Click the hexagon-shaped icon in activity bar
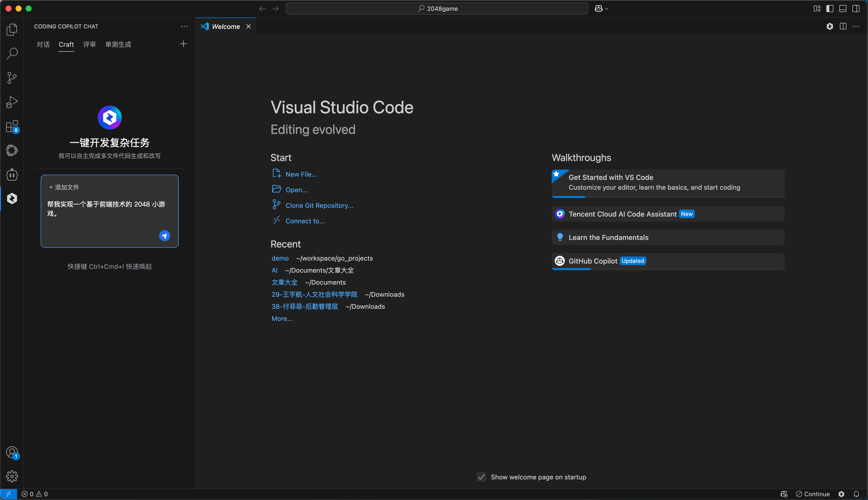This screenshot has width=868, height=500. click(12, 151)
